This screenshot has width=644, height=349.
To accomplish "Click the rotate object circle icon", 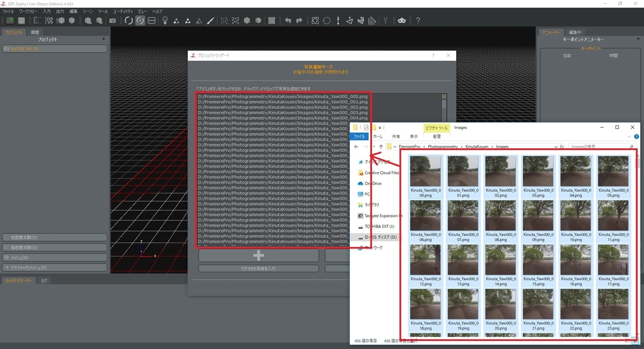I will (326, 20).
